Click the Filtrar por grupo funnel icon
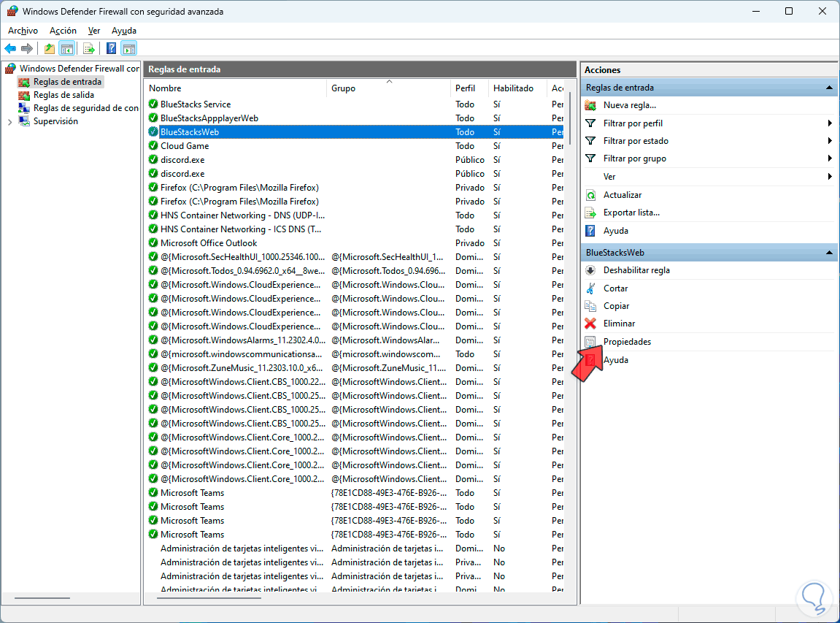This screenshot has height=623, width=840. click(590, 158)
